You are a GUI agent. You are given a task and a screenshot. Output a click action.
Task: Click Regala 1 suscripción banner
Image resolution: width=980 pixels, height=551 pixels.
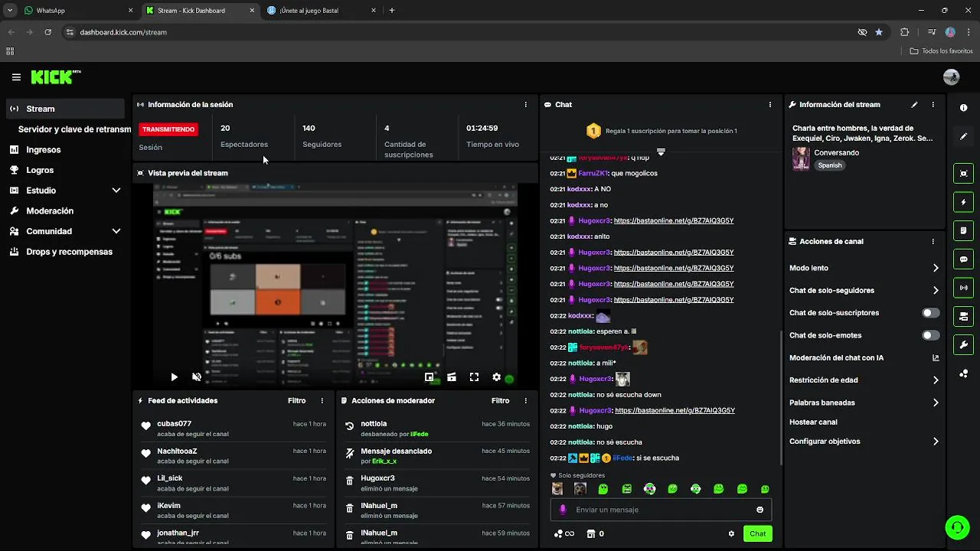click(x=661, y=131)
